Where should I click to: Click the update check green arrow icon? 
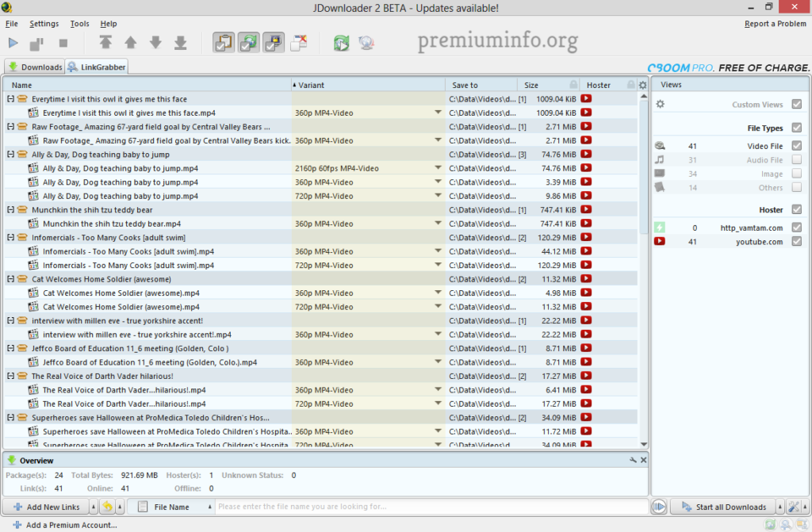tap(341, 43)
